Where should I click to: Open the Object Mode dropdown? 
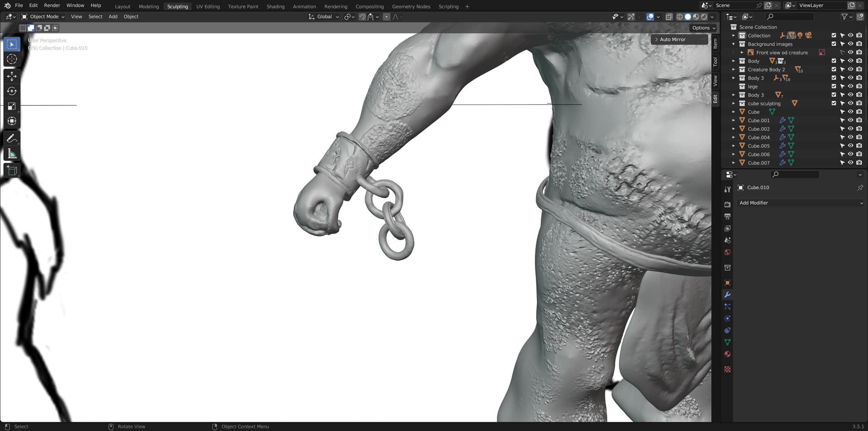43,17
